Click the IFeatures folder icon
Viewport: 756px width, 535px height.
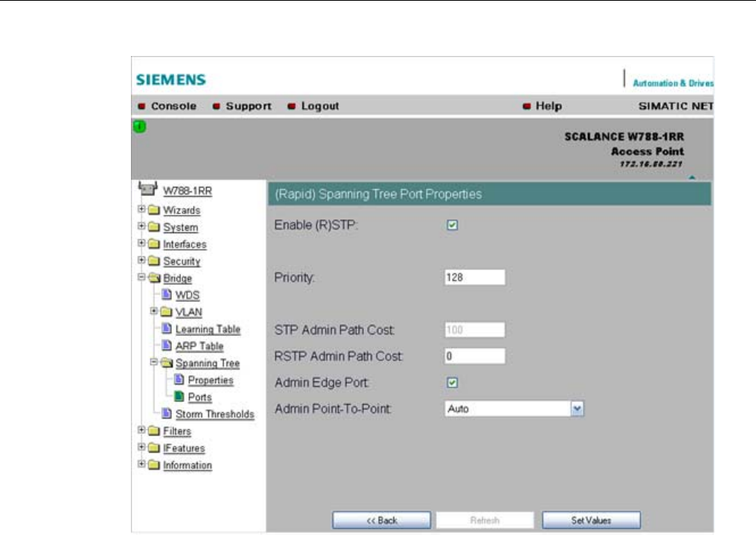click(154, 448)
